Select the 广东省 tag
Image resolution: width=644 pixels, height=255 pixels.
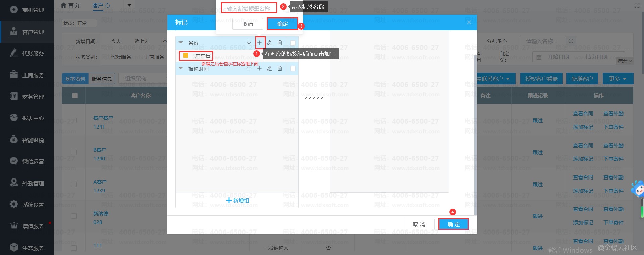click(203, 56)
